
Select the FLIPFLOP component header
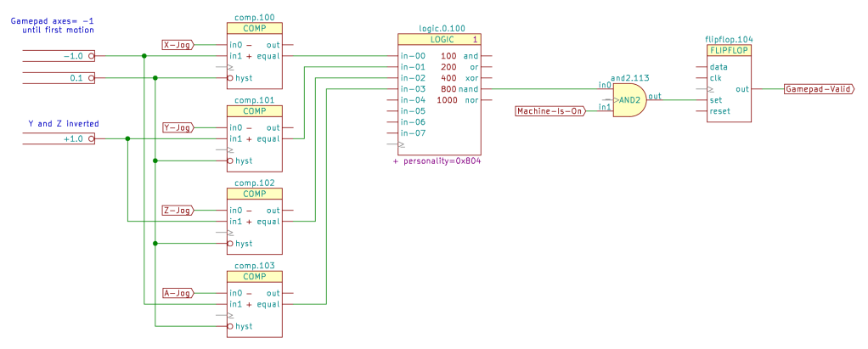(728, 50)
